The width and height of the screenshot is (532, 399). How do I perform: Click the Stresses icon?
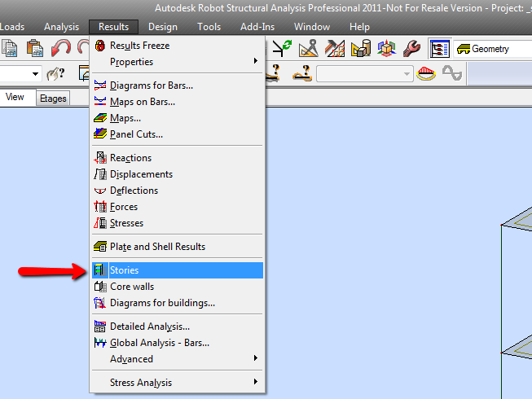click(x=100, y=223)
